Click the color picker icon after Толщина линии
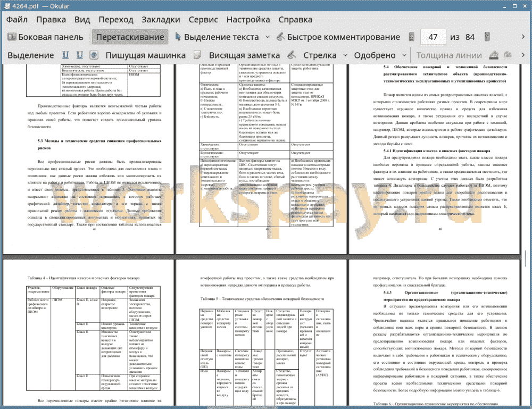Screen dimensions: 532x409 pos(494,55)
